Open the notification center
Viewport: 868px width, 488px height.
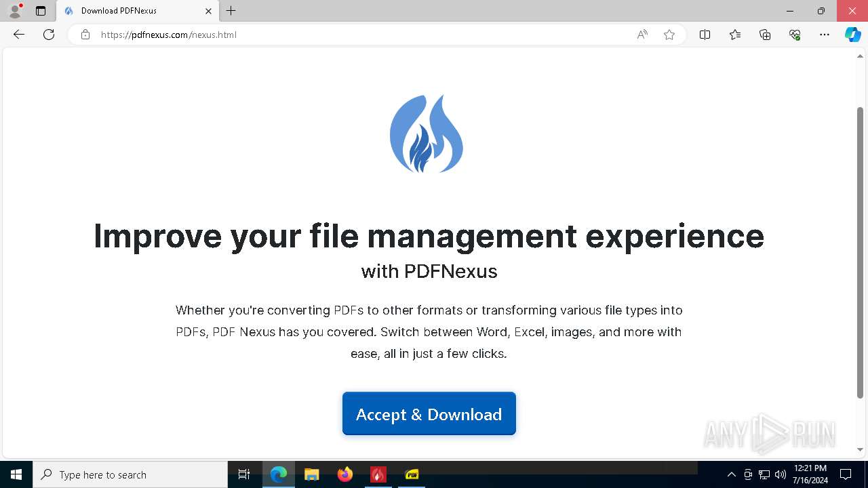point(846,474)
